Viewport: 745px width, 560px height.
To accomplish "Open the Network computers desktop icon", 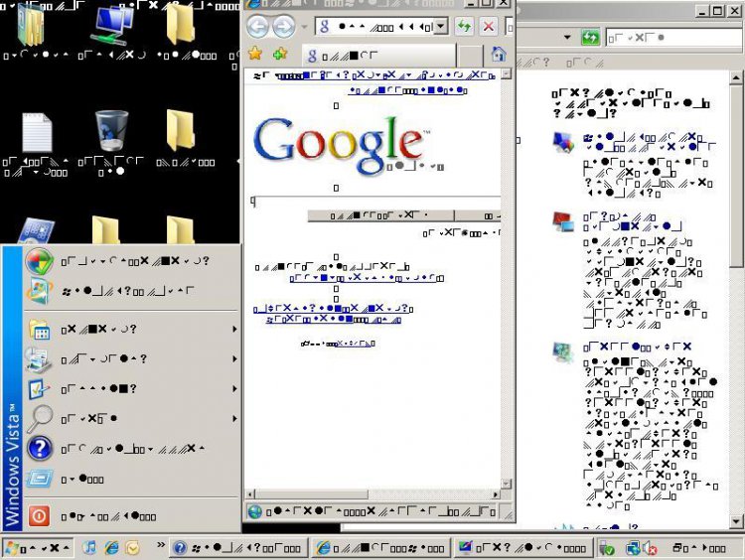I will 111,25.
